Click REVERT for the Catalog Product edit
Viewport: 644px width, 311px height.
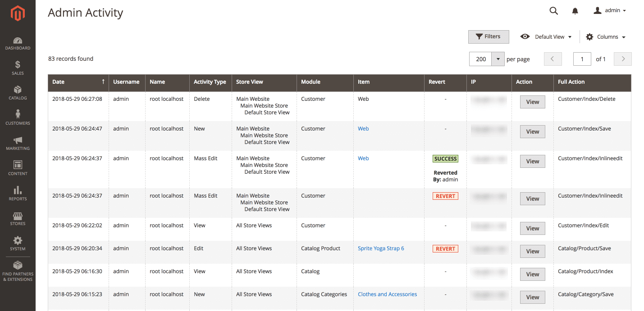coord(445,249)
